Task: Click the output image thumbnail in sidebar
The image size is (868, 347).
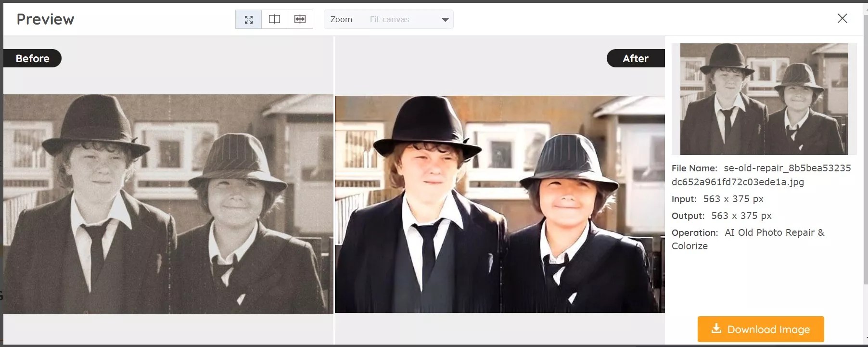Action: [x=764, y=99]
